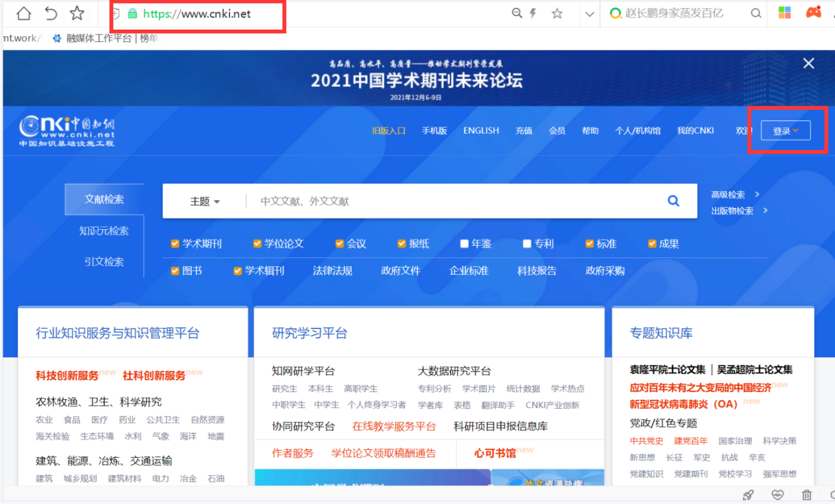
Task: Expand the 主题 search field dropdown
Action: pos(205,201)
